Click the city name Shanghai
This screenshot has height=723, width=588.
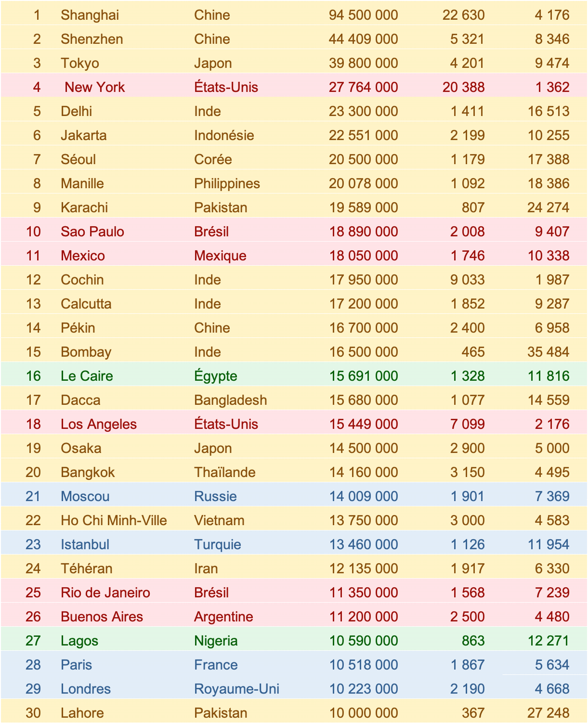click(x=90, y=15)
